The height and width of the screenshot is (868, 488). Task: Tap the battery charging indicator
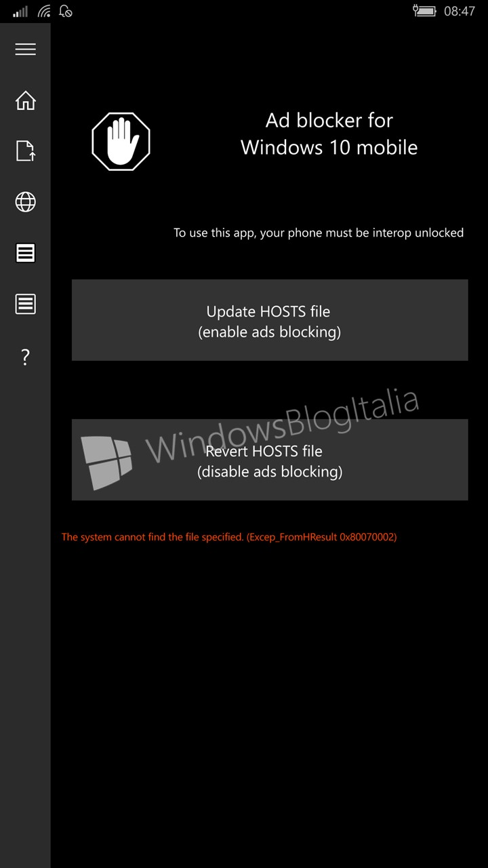[x=424, y=11]
